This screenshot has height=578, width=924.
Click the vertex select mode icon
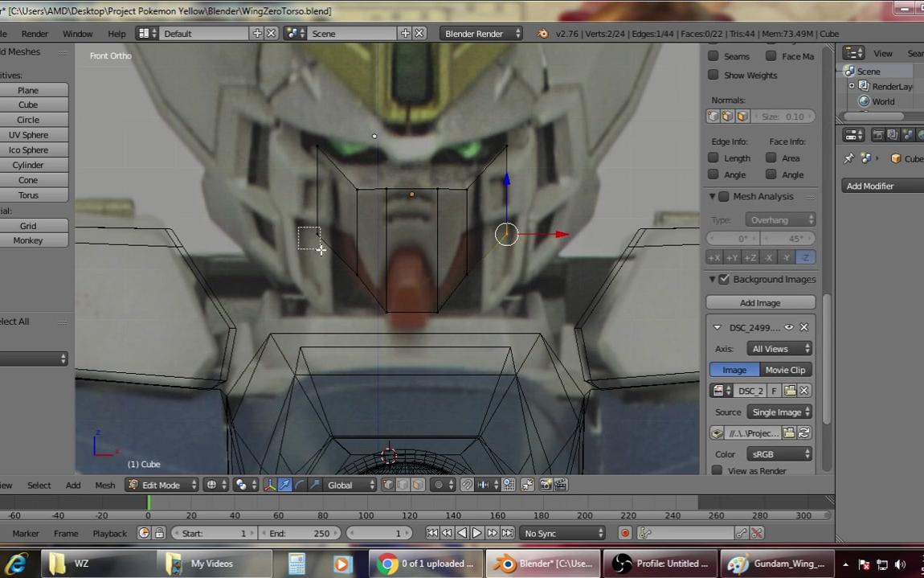(386, 484)
